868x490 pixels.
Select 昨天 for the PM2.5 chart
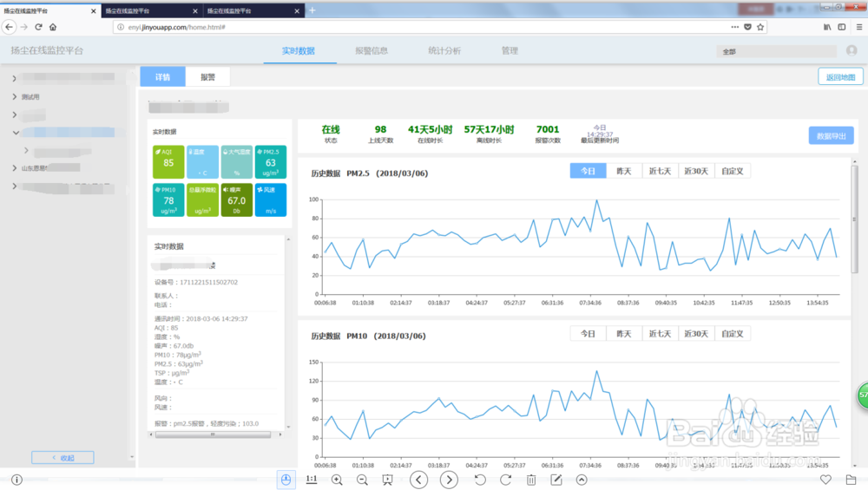point(624,171)
